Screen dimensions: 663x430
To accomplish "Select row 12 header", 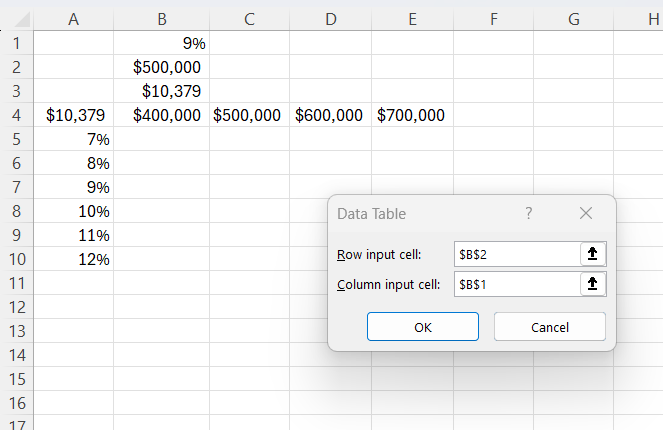I will tap(16, 307).
